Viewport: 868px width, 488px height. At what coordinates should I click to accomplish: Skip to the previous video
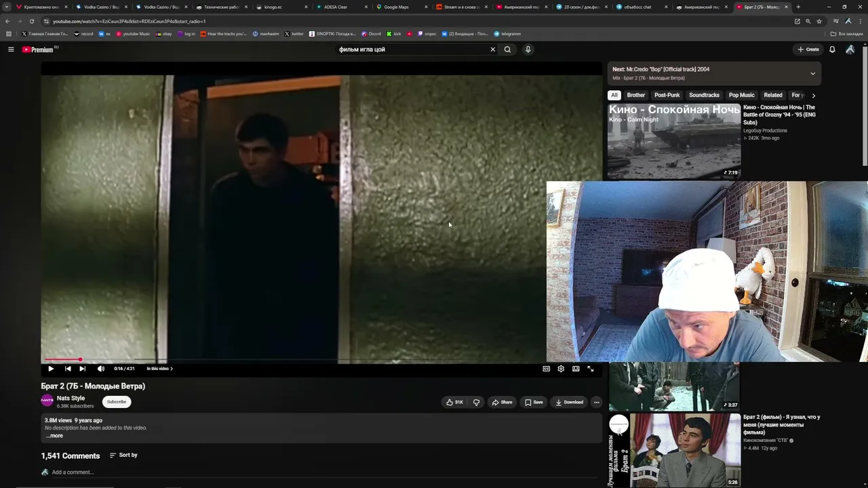tap(68, 369)
